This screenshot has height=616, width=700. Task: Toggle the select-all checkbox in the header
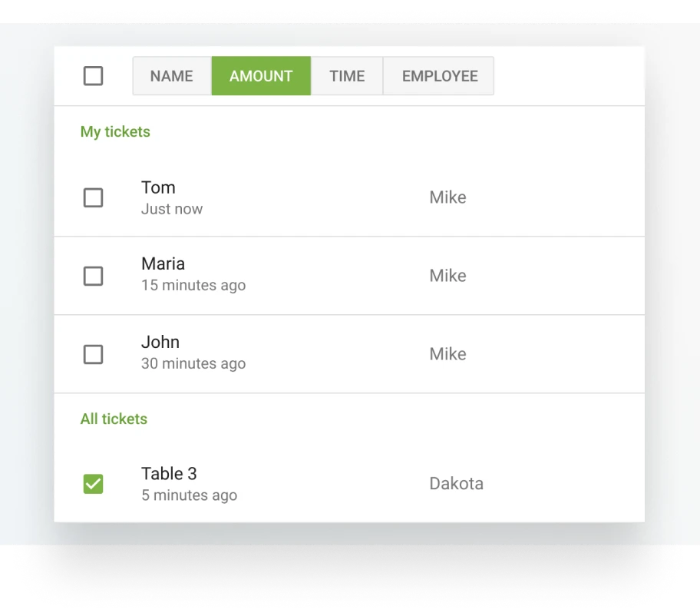coord(93,75)
